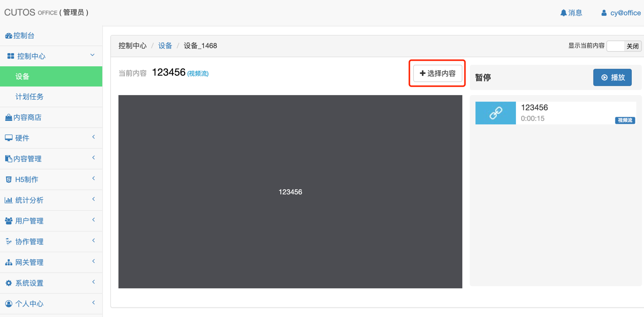This screenshot has width=644, height=317.
Task: Expand the 系统设置 submenu arrow
Action: click(94, 282)
